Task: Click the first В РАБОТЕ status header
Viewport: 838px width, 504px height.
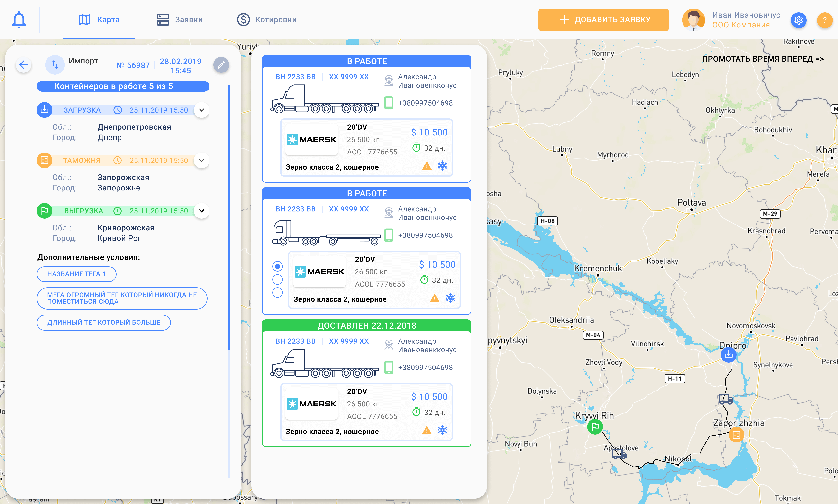Action: coord(366,61)
